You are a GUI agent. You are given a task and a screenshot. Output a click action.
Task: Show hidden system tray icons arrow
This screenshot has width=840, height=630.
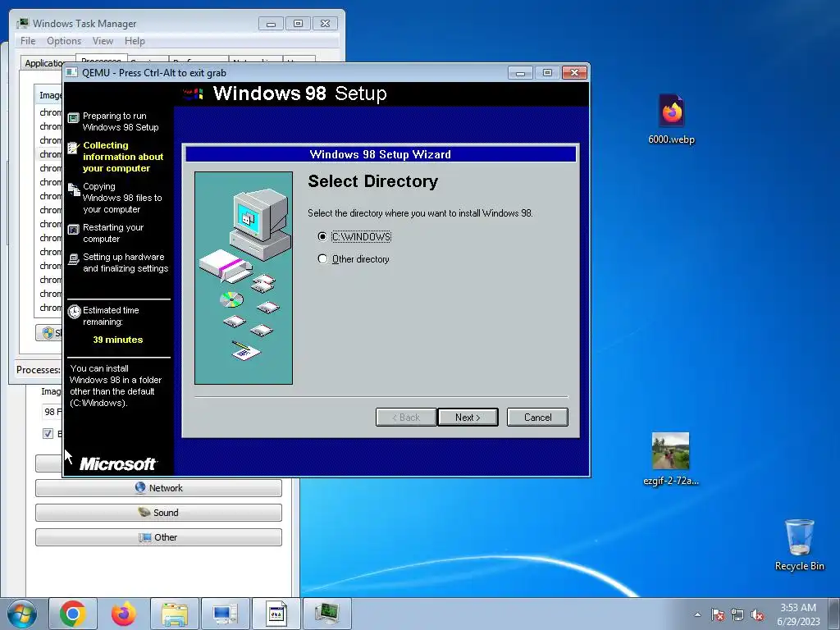(697, 614)
